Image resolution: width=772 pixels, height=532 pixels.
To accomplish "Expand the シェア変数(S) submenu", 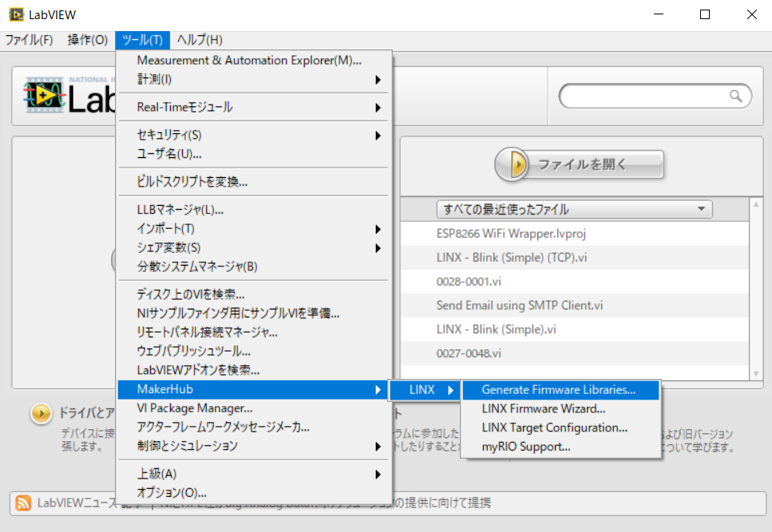I will (254, 248).
